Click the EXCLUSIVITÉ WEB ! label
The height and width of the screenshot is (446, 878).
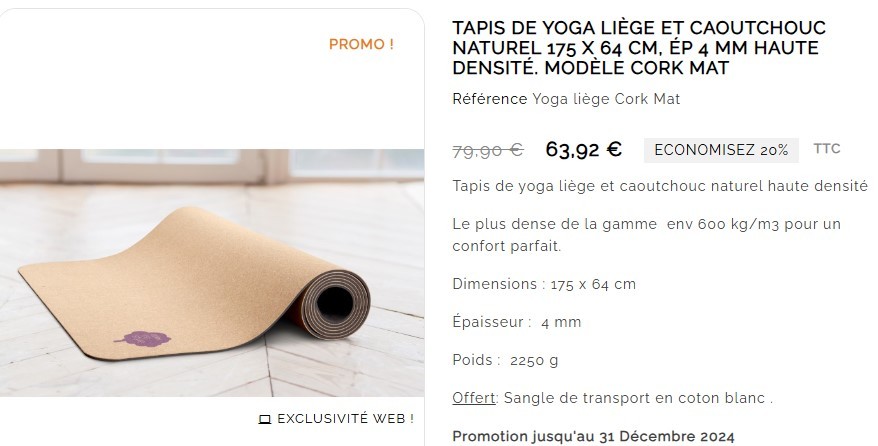coord(345,419)
